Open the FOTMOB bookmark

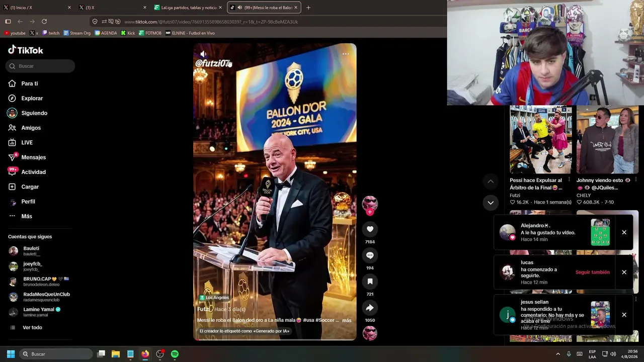150,33
